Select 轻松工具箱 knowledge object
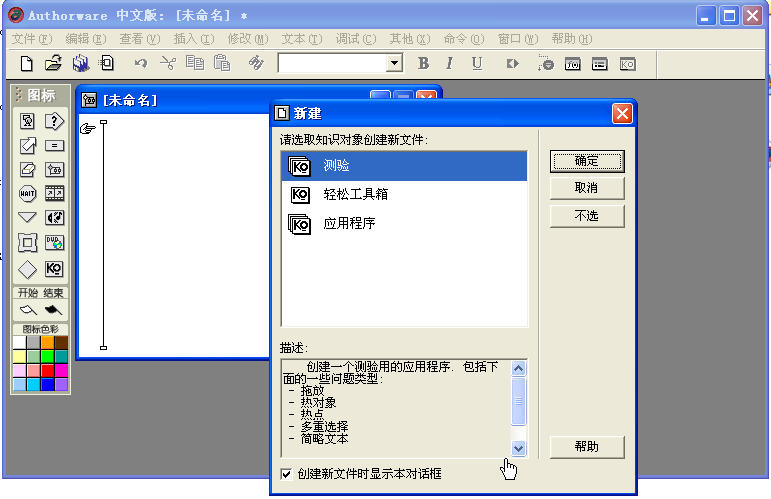The image size is (771, 499). pos(404,194)
